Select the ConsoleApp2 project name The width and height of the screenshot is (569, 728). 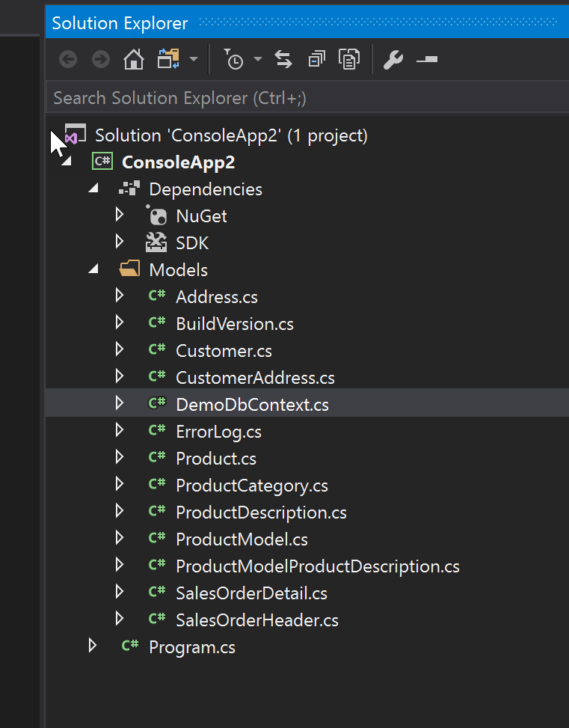[178, 162]
